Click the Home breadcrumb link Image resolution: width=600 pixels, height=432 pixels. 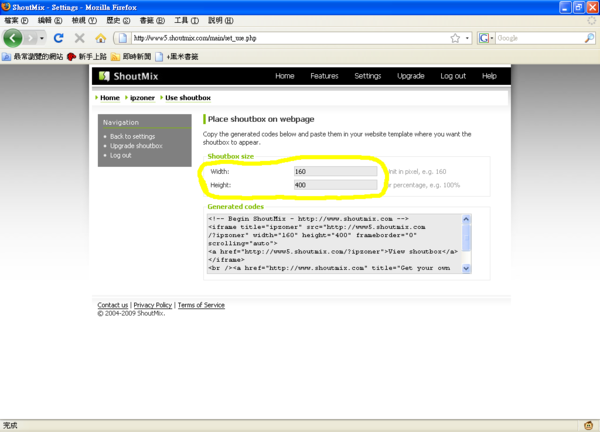110,98
